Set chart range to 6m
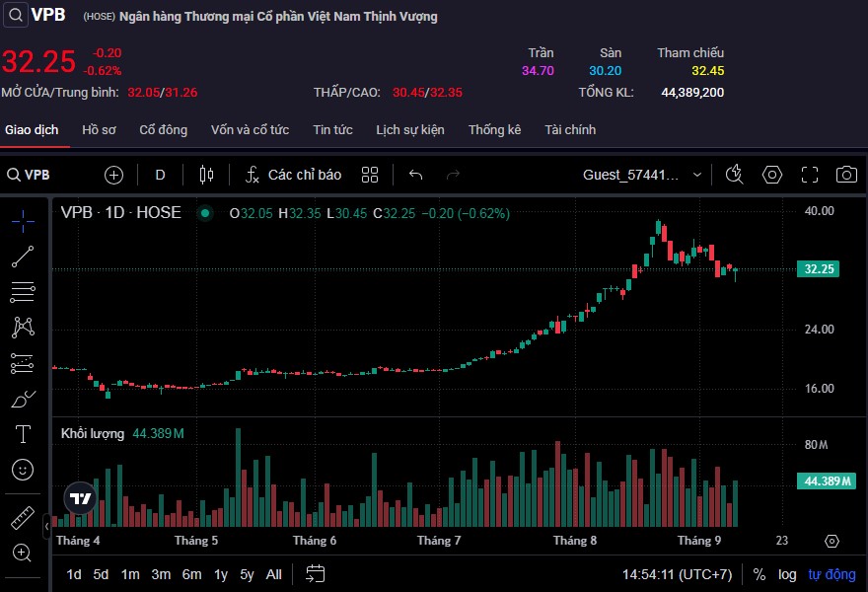This screenshot has width=868, height=592. (x=191, y=574)
